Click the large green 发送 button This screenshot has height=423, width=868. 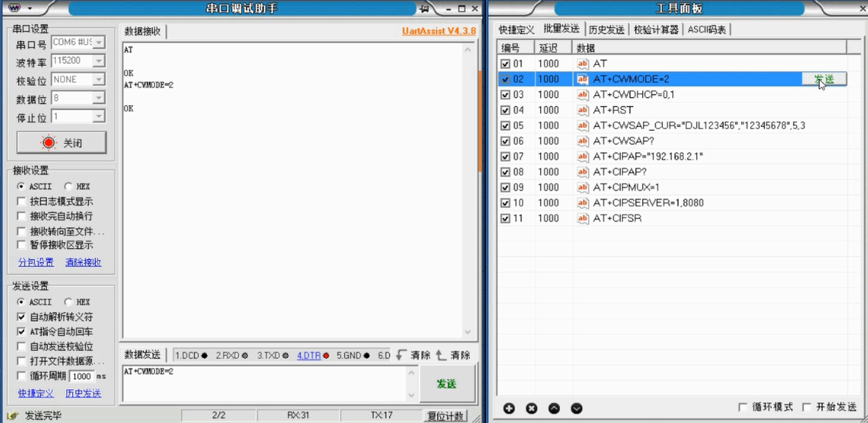tap(446, 384)
